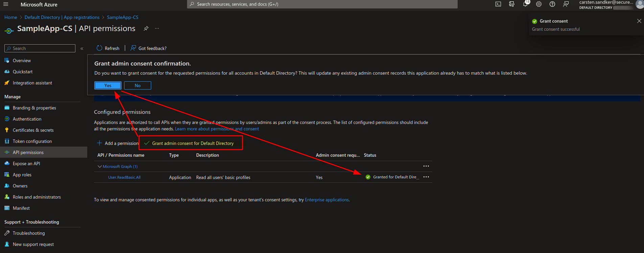Click Grant admin consent for Default Directory

point(189,143)
